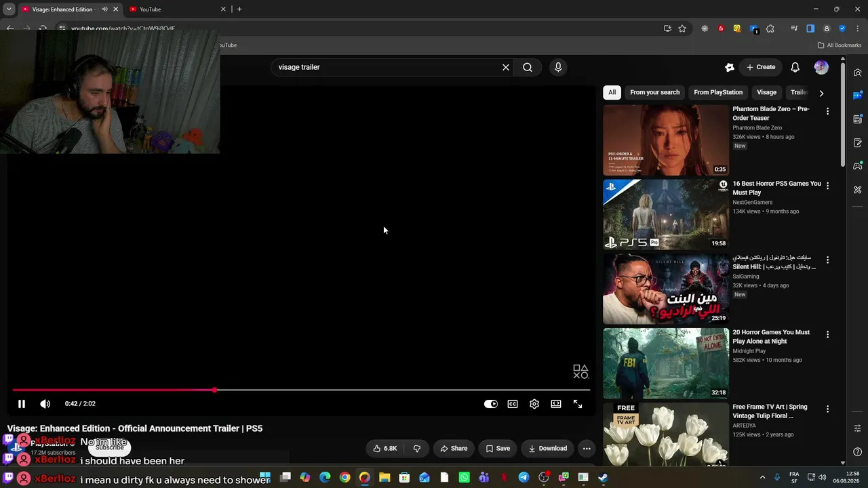This screenshot has width=868, height=488.
Task: Share the Visage trailer video
Action: [454, 448]
